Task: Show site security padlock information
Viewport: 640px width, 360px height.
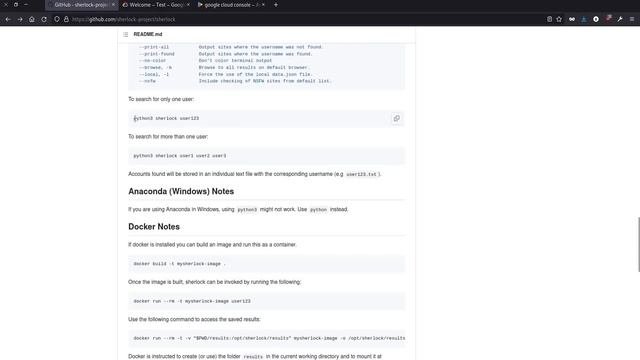Action: (x=66, y=19)
